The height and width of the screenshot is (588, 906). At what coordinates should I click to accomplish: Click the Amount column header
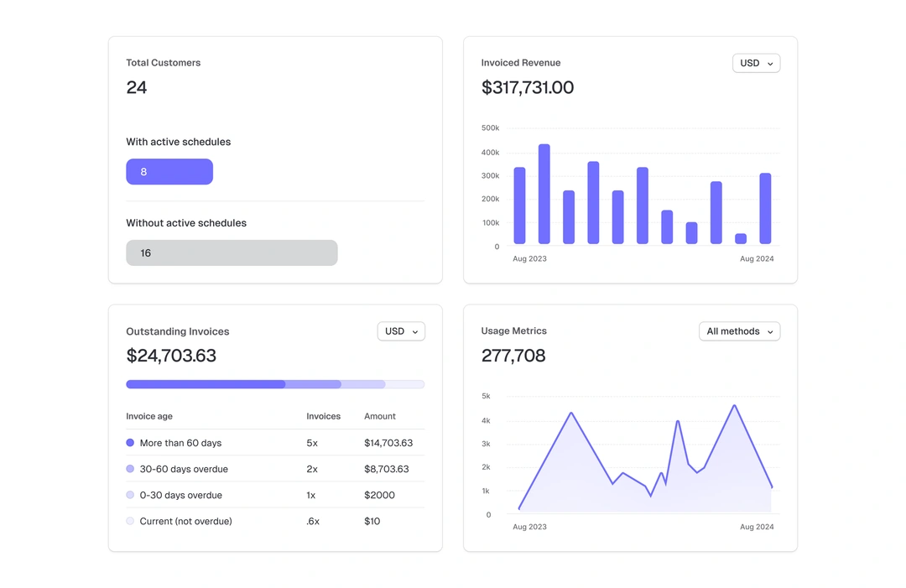point(380,416)
